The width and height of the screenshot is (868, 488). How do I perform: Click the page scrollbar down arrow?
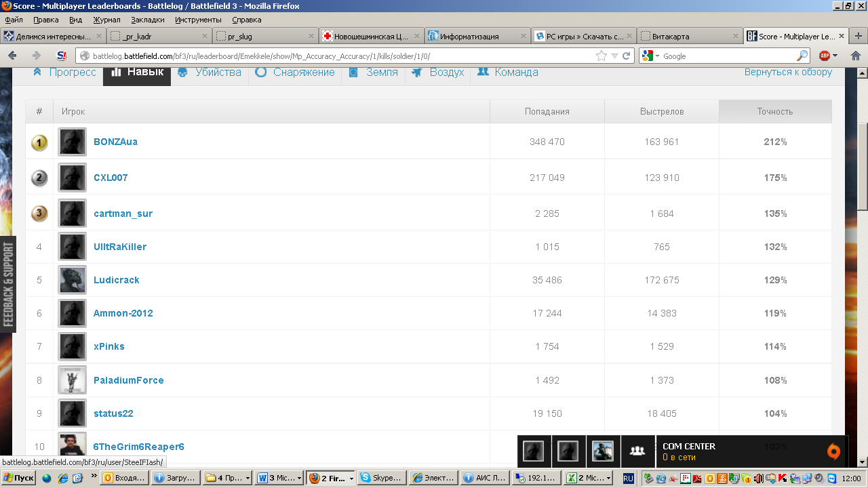tap(863, 462)
